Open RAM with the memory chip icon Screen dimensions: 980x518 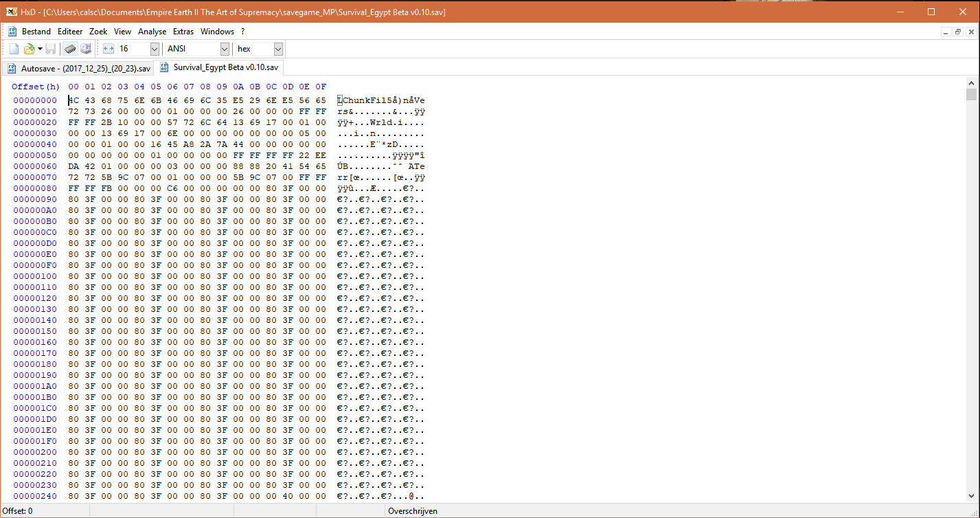(x=70, y=49)
